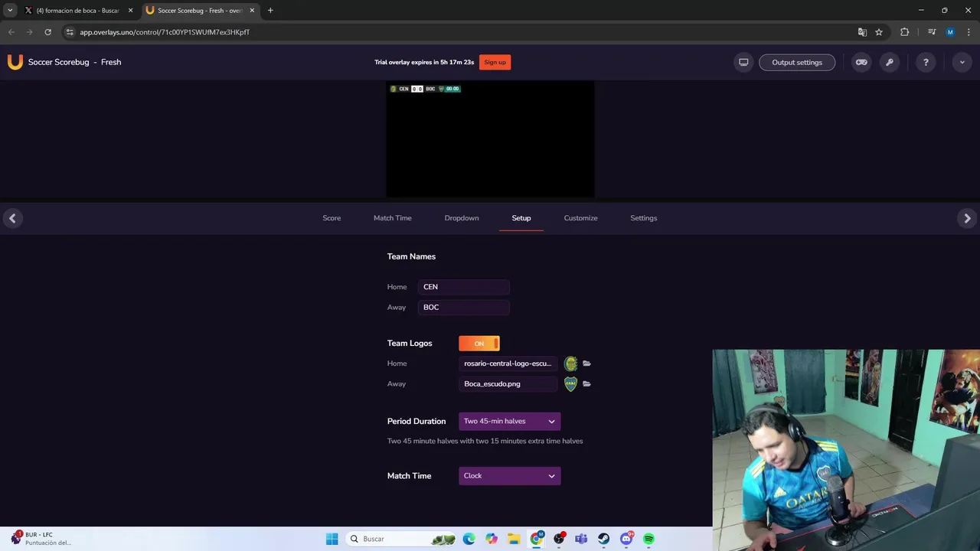Expand the Period Duration dropdown

510,422
